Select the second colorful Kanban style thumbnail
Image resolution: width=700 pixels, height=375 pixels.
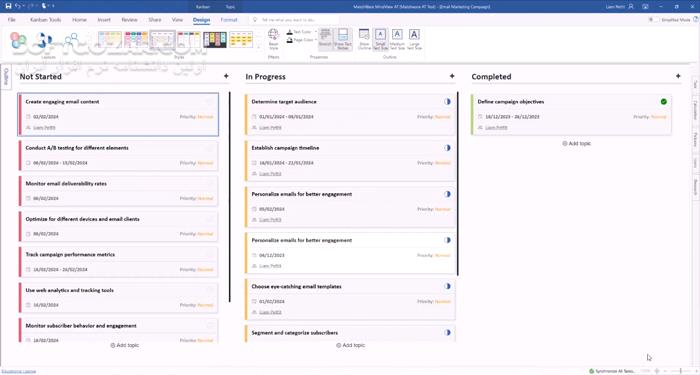pos(136,40)
